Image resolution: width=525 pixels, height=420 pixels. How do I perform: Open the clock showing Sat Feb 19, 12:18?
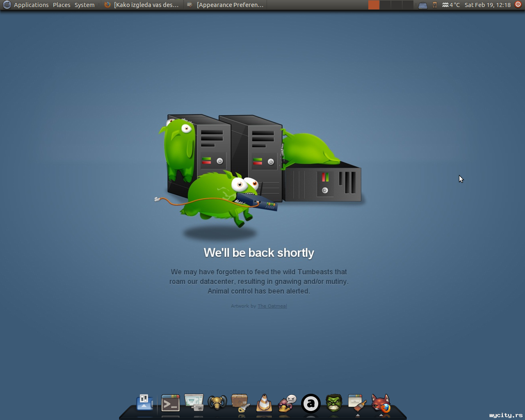[x=488, y=5]
